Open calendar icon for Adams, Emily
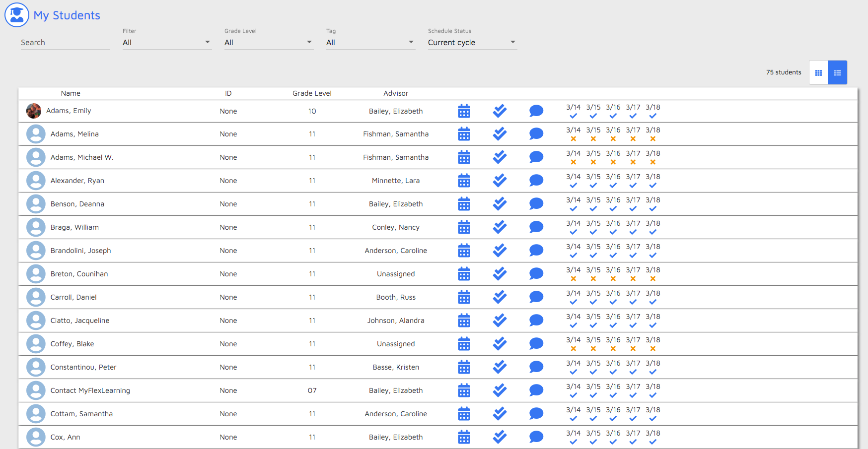 (x=464, y=111)
